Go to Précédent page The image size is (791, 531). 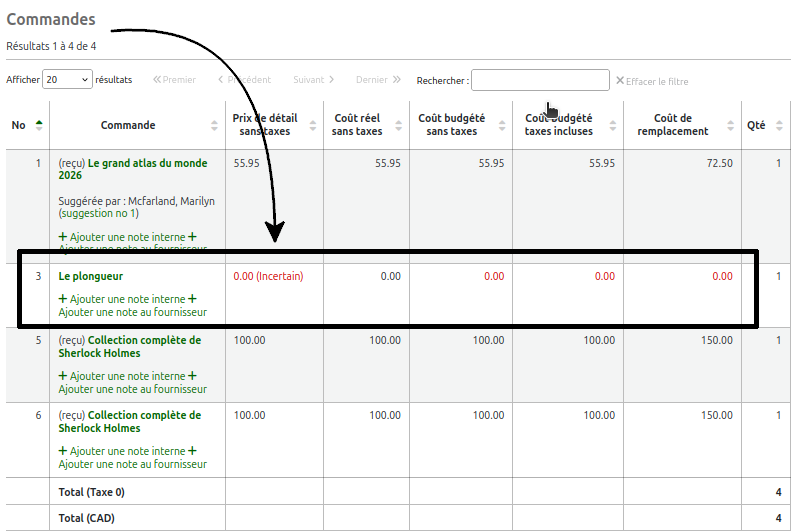pyautogui.click(x=244, y=80)
